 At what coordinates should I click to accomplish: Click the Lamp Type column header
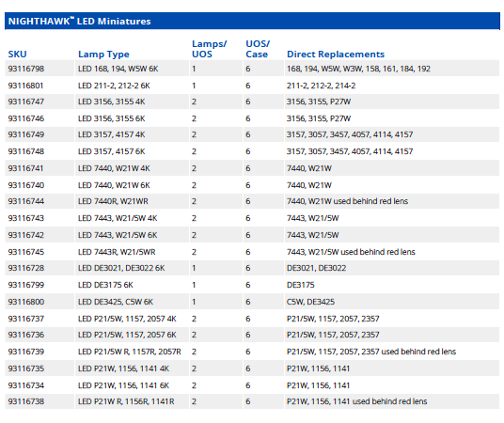103,55
